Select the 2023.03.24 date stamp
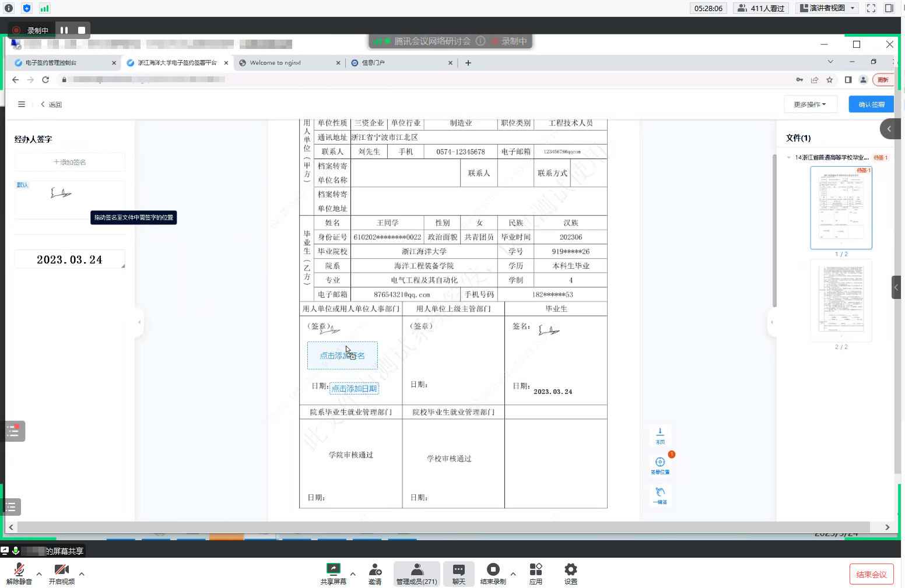Screen dimensions: 905x588 70,260
